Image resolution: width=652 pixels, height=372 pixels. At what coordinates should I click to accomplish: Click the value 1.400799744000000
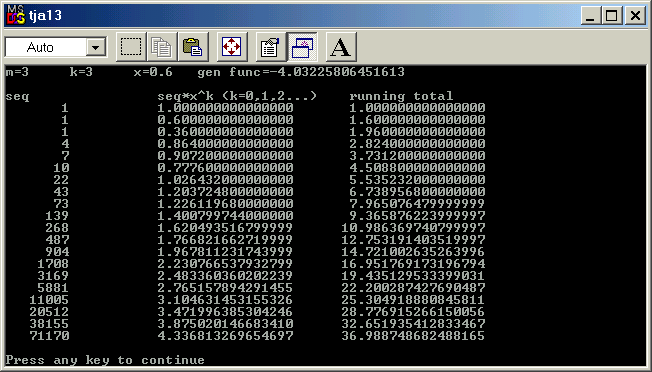click(225, 216)
